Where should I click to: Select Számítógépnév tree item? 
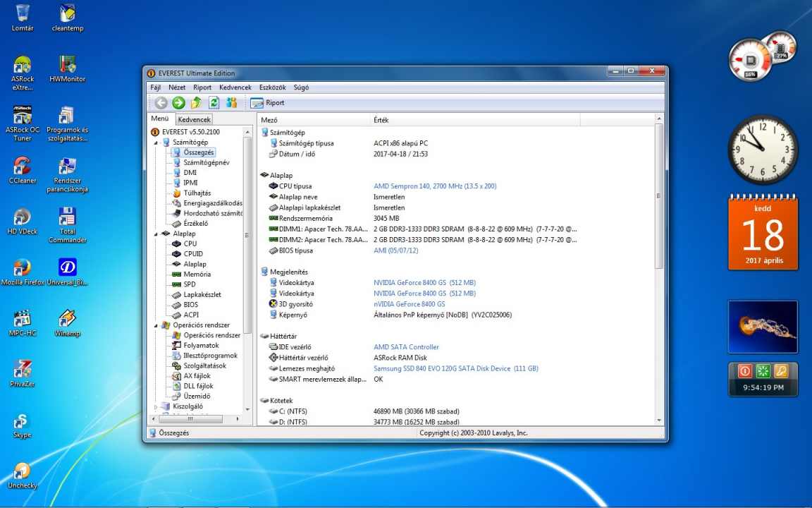206,162
